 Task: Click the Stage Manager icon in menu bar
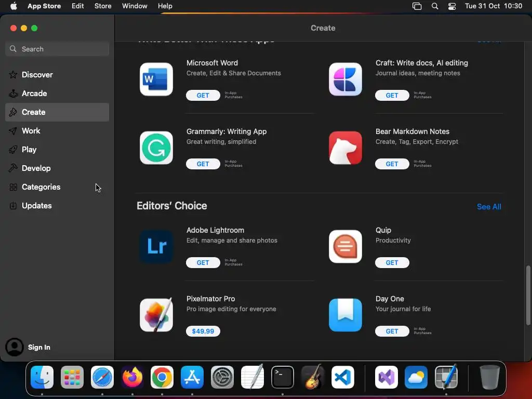[x=417, y=6]
